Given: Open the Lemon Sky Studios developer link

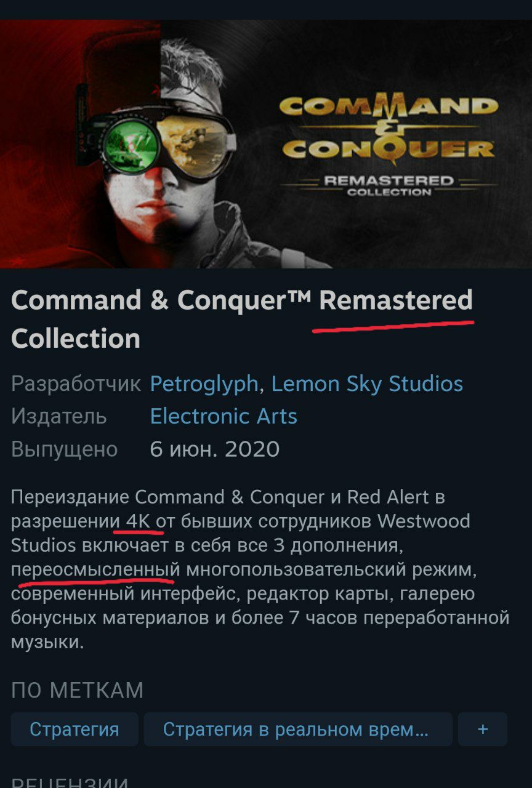Looking at the screenshot, I should pyautogui.click(x=367, y=384).
